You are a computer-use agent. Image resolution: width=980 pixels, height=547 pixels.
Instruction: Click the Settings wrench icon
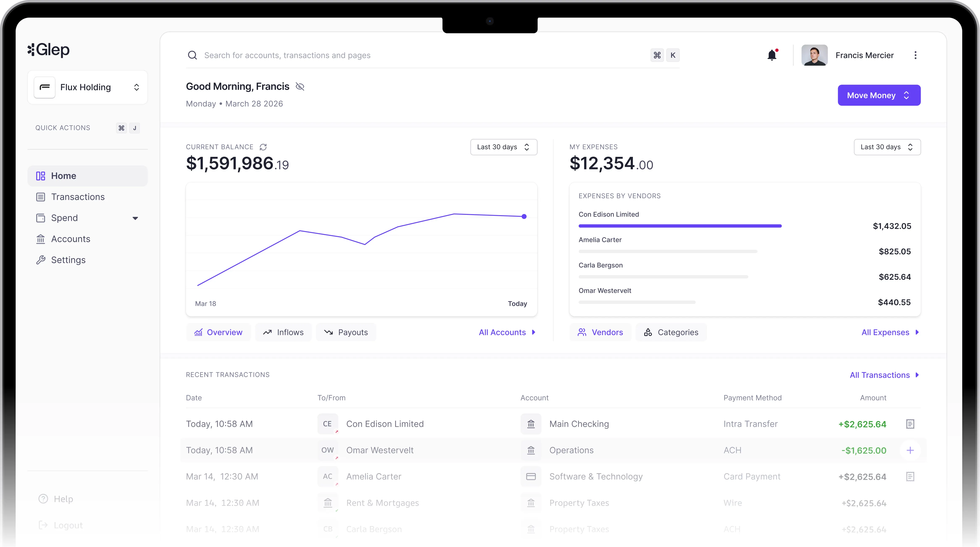click(40, 260)
